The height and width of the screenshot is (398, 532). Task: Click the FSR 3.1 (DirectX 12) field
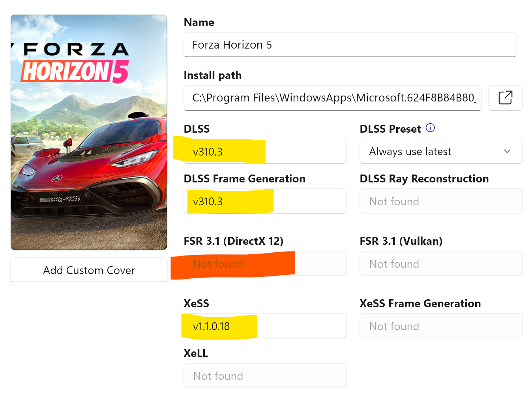pos(265,263)
